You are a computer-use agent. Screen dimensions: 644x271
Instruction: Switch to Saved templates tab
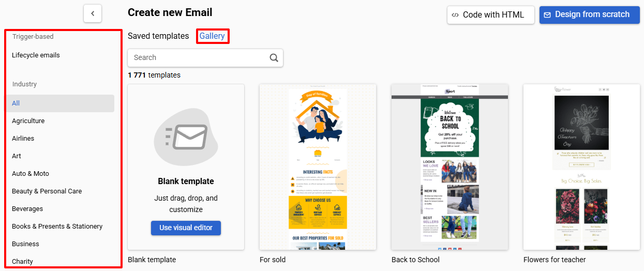click(158, 36)
